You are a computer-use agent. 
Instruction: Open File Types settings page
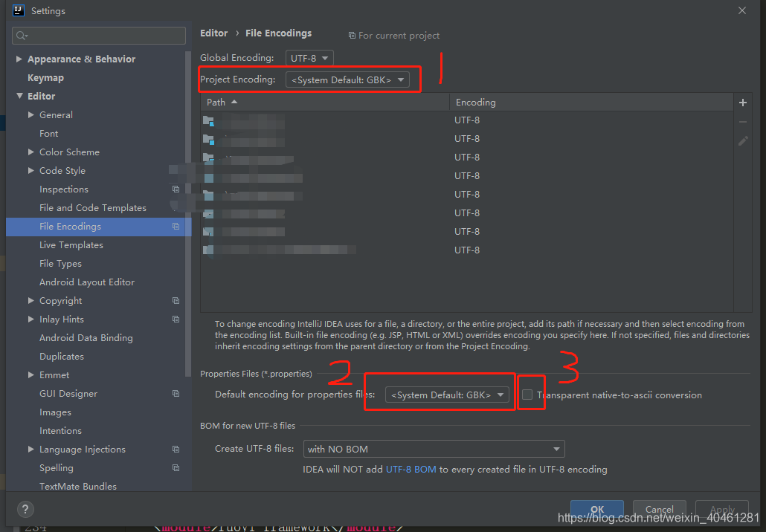pos(60,264)
